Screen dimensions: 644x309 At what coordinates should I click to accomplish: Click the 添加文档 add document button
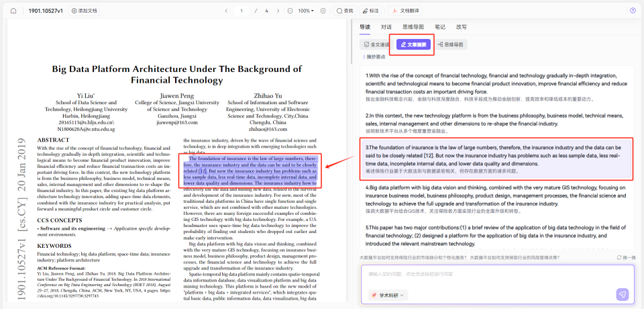click(85, 11)
